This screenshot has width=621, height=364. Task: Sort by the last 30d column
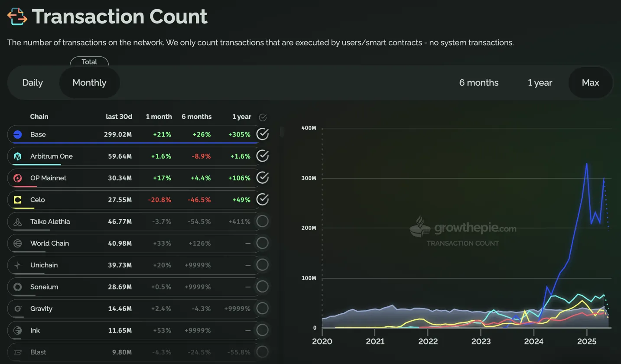tap(119, 117)
